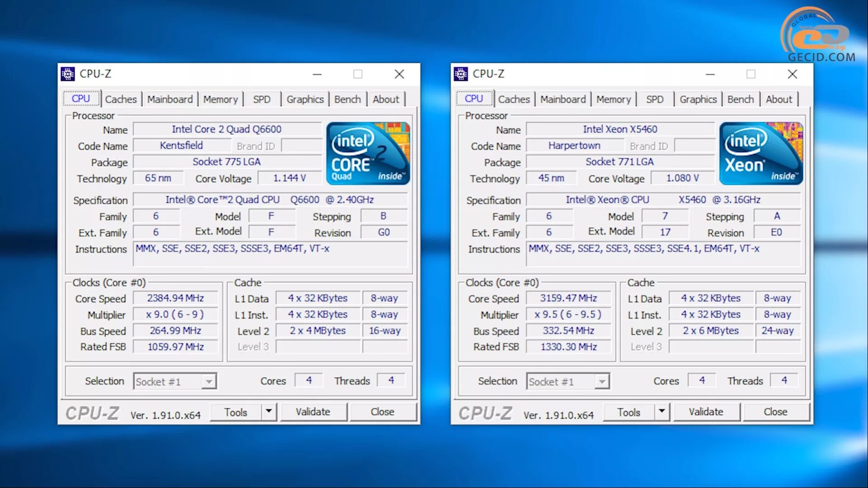Click the core speed value '3159.47 MHz'

tap(569, 298)
